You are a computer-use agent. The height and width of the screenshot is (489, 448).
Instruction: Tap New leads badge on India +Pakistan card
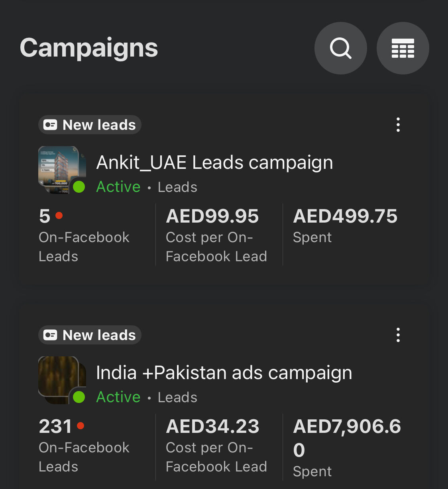[90, 335]
